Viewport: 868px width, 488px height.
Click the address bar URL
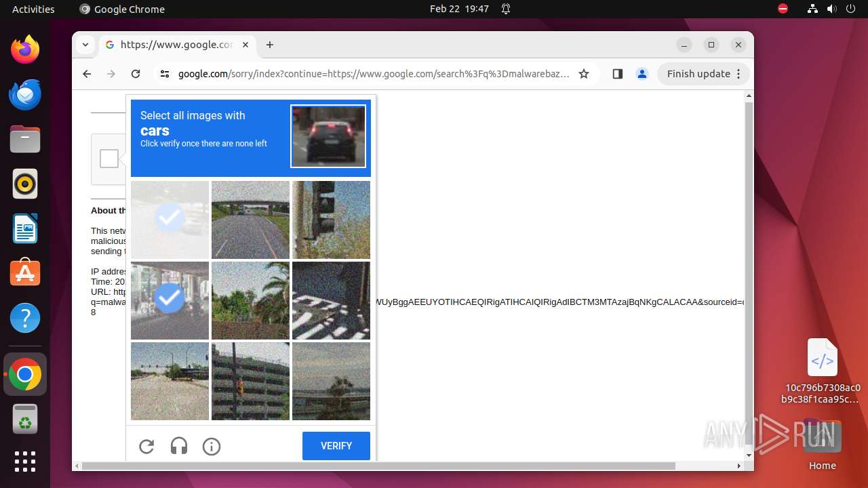coord(374,74)
